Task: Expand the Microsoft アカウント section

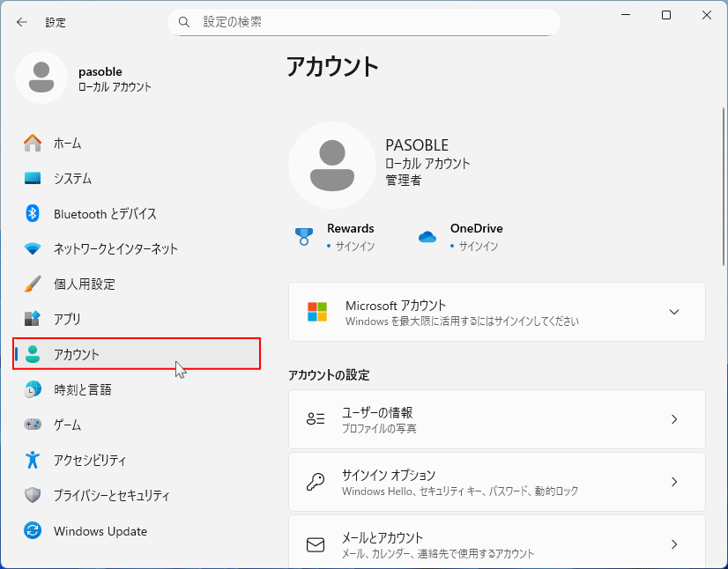Action: coord(674,312)
